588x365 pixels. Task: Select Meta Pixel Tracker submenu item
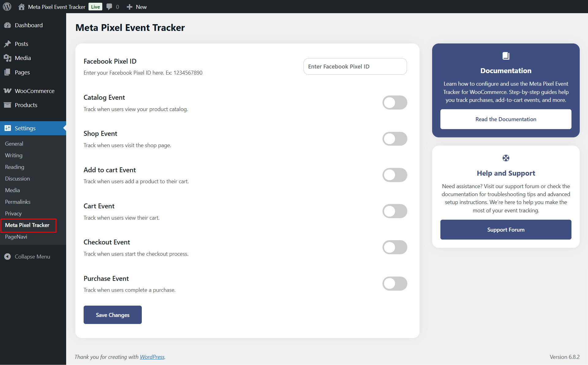[x=27, y=225]
